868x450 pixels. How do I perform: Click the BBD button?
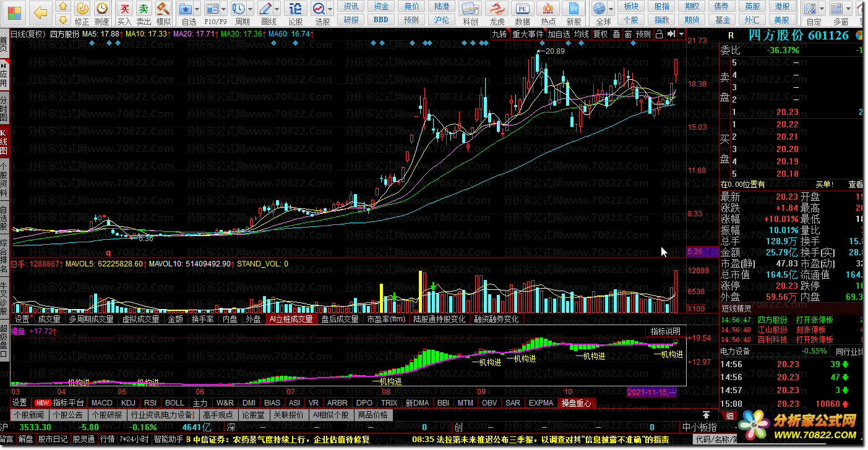pos(381,20)
